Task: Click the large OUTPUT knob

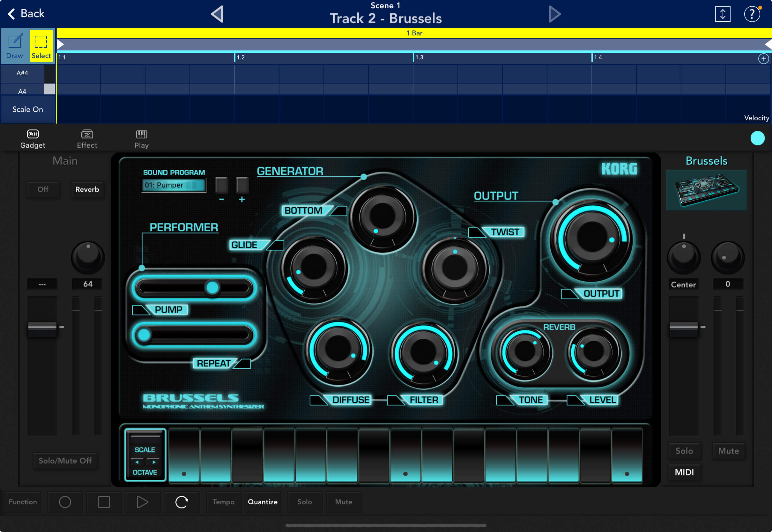Action: [x=592, y=238]
